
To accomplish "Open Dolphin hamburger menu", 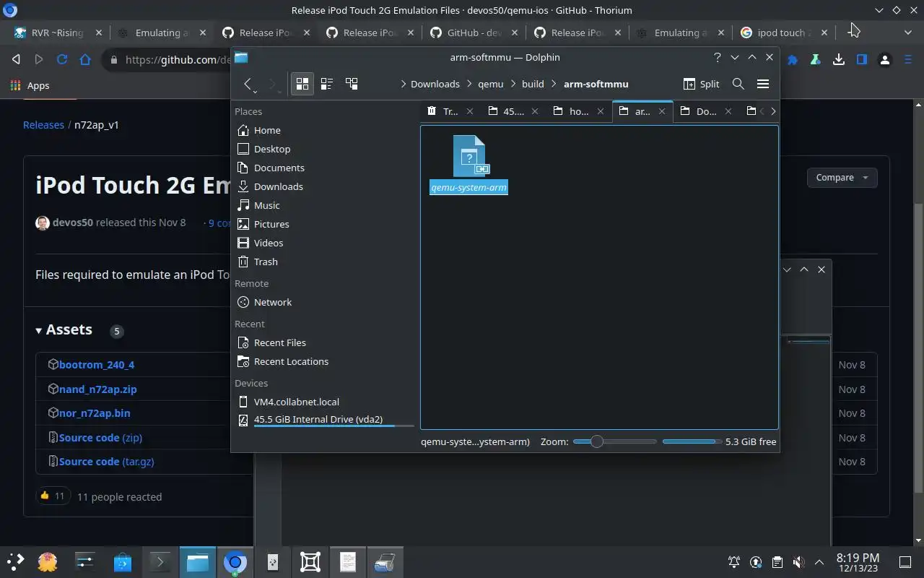I will click(x=762, y=84).
